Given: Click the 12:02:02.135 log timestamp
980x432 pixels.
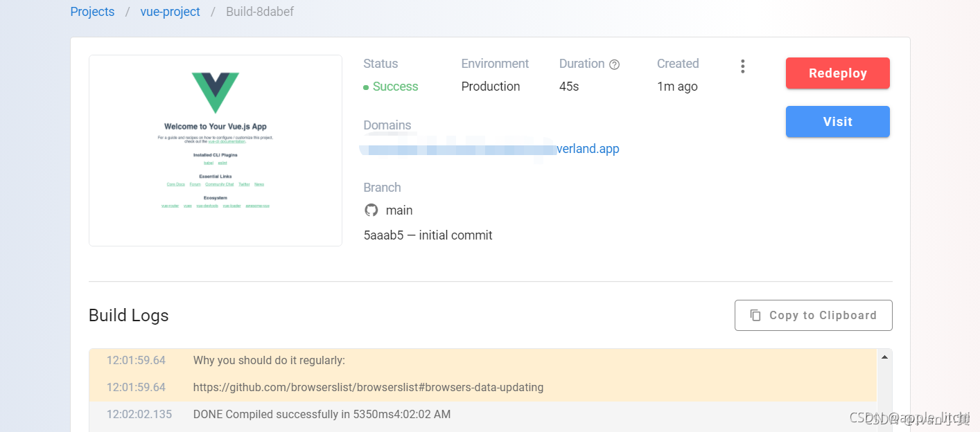Looking at the screenshot, I should 139,415.
